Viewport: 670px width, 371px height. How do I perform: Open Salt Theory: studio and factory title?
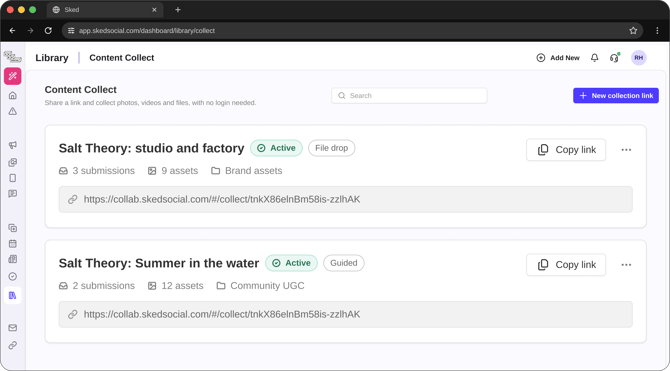tap(151, 148)
